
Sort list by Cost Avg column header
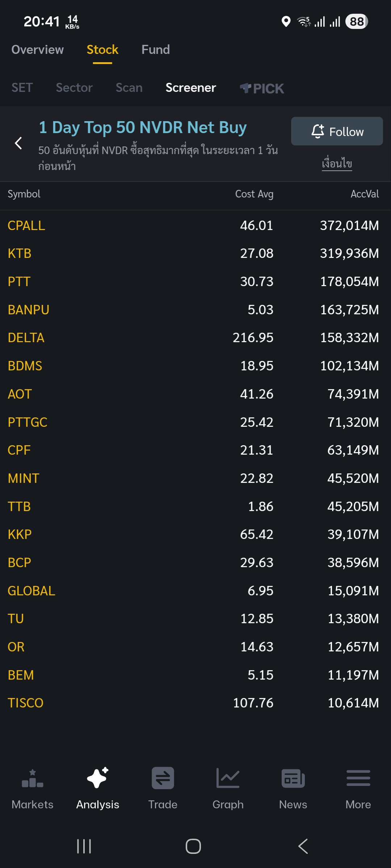tap(254, 194)
